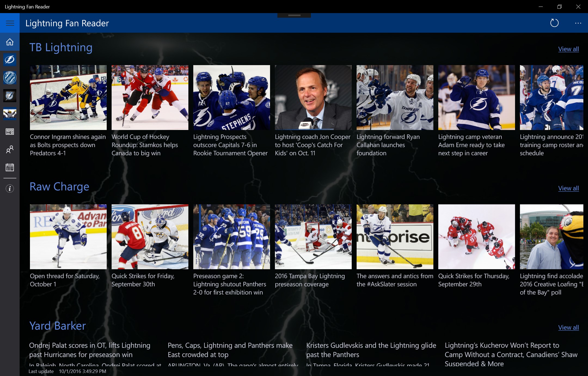Open Ondrej Palat scores in OT story
The width and height of the screenshot is (588, 376).
(90, 350)
